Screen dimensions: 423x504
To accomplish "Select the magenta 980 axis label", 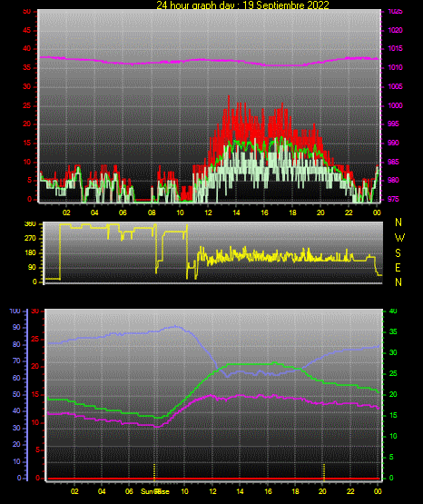I will [x=393, y=180].
